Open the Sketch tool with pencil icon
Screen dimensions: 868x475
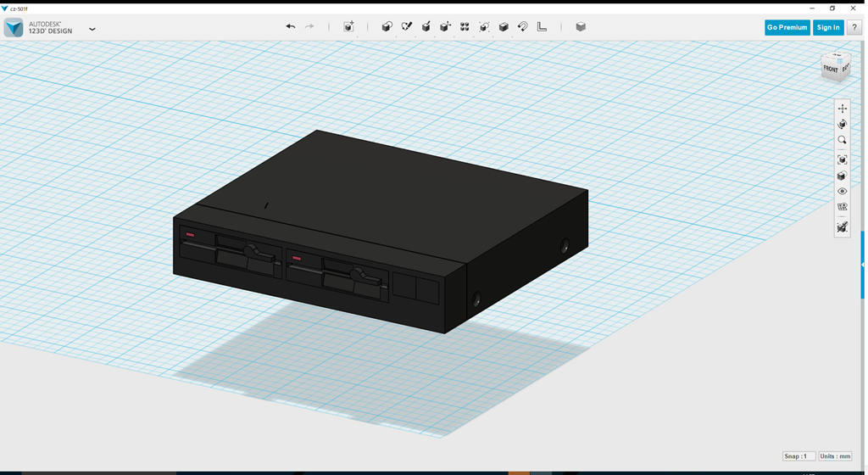point(406,27)
